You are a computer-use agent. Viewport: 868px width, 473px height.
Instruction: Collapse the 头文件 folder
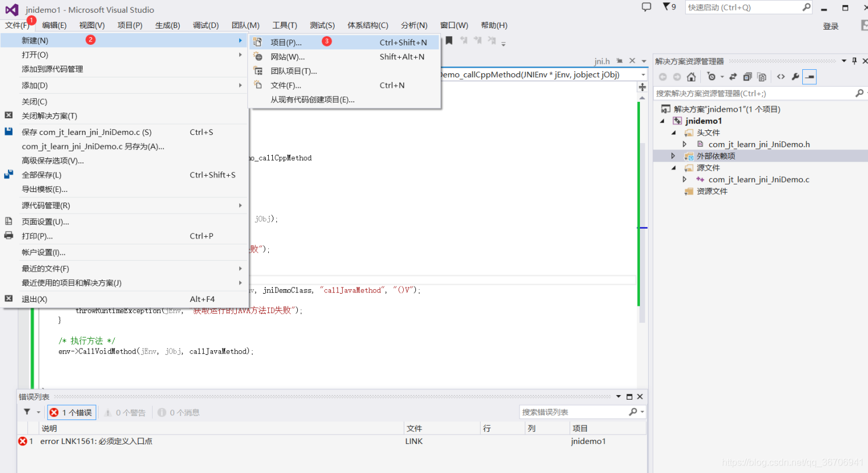pyautogui.click(x=674, y=133)
